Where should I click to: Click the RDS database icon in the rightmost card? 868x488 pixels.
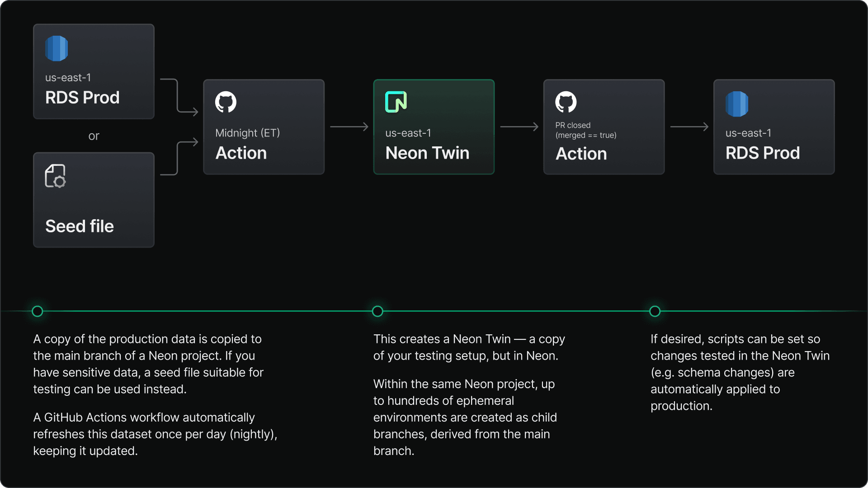(736, 104)
